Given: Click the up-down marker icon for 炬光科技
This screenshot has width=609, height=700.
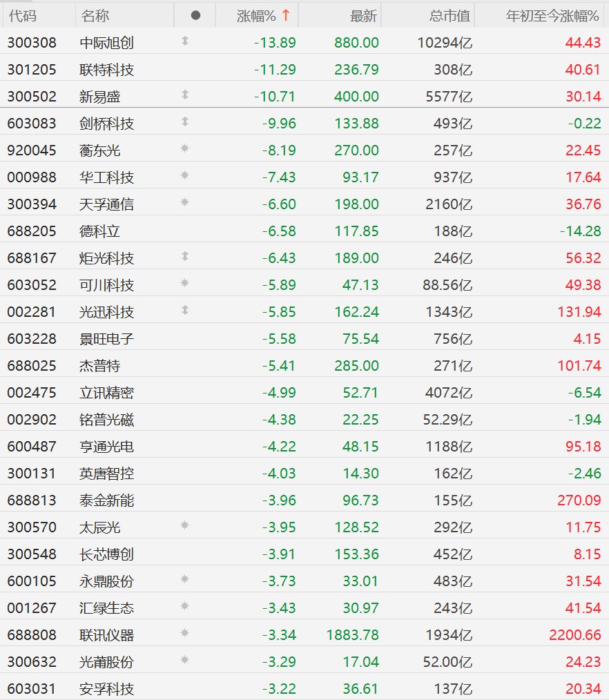Looking at the screenshot, I should (x=185, y=256).
